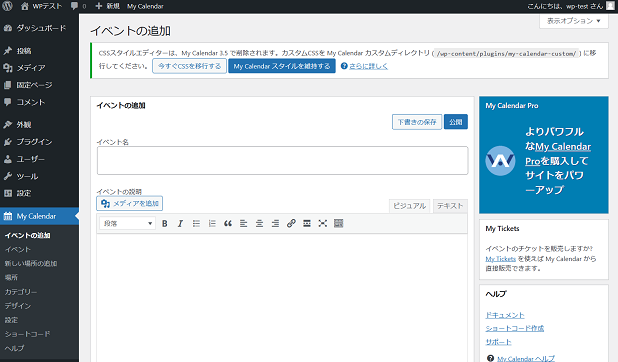The width and height of the screenshot is (618, 362).
Task: Focus the イベント名 text field
Action: point(283,160)
